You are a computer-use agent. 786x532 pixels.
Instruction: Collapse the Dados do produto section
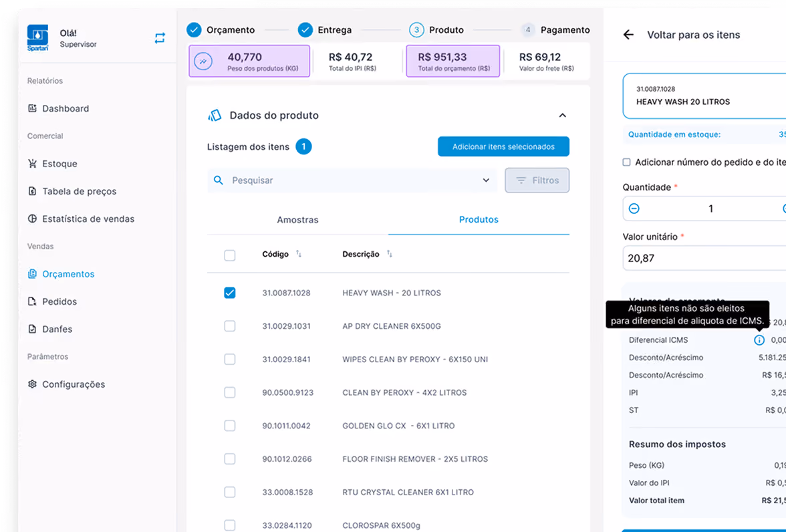click(563, 116)
